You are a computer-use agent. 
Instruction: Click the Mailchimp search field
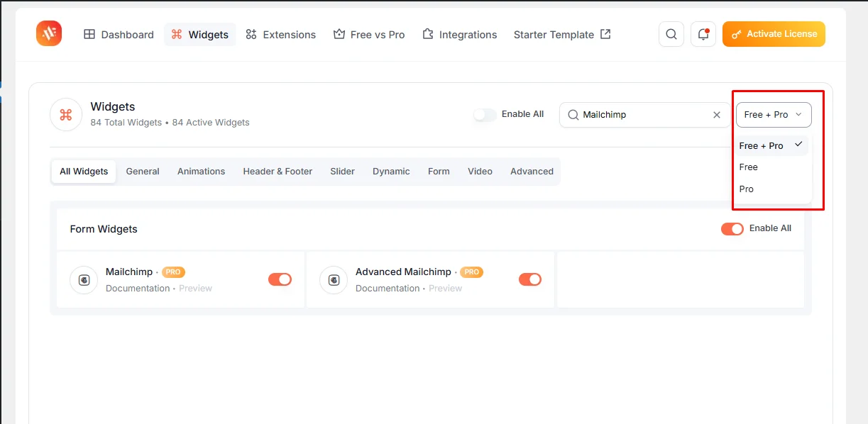pos(644,115)
